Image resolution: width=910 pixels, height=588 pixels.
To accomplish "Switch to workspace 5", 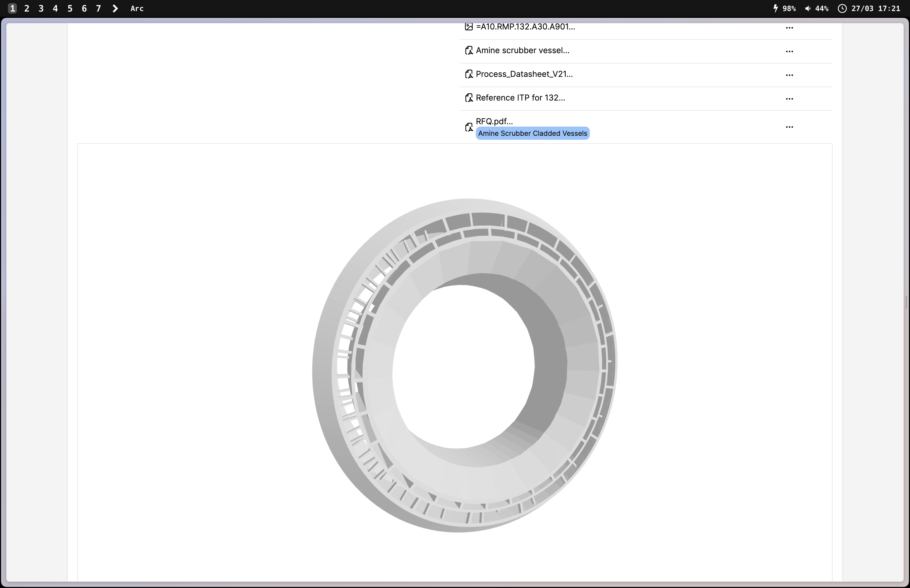I will tap(70, 8).
